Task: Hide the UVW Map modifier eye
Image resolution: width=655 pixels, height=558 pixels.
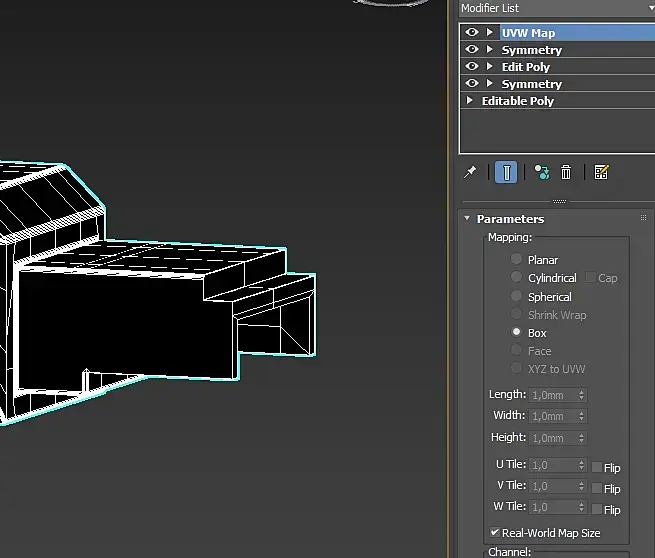Action: (472, 33)
